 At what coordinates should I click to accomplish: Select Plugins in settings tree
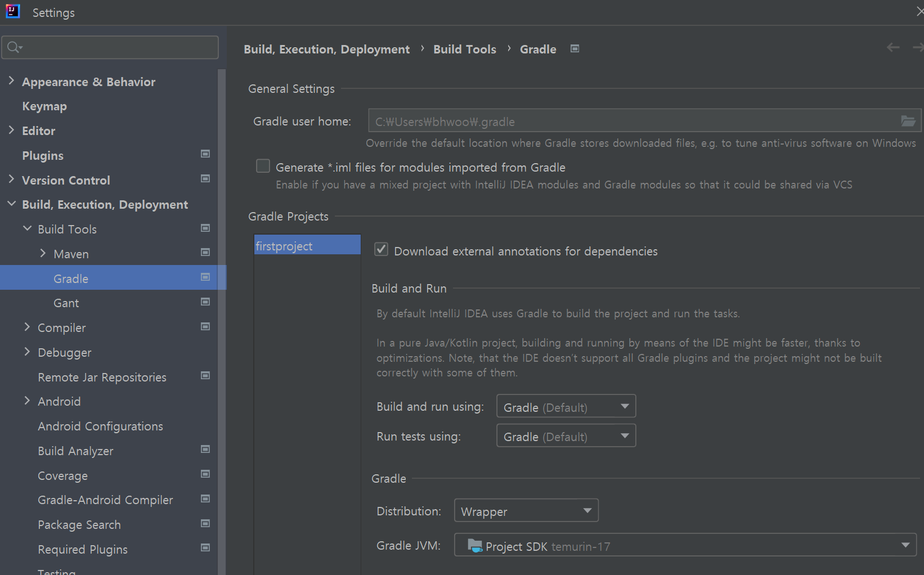coord(43,155)
